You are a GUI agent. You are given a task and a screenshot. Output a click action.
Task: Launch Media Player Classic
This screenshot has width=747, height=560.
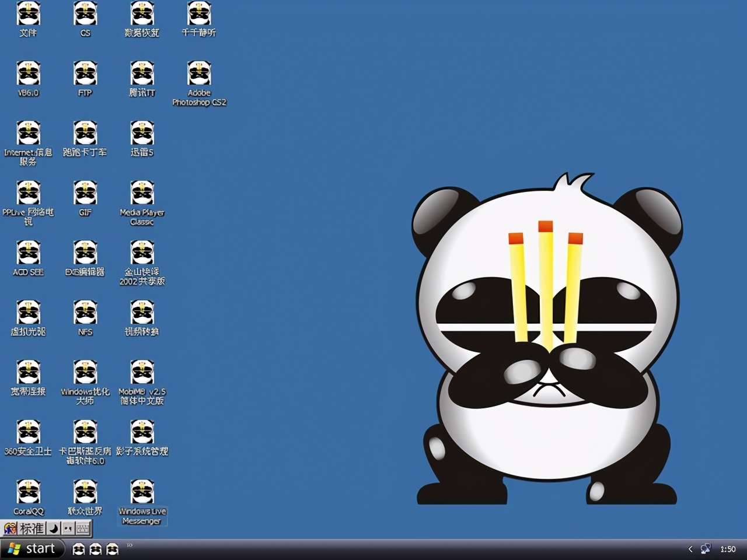(142, 195)
